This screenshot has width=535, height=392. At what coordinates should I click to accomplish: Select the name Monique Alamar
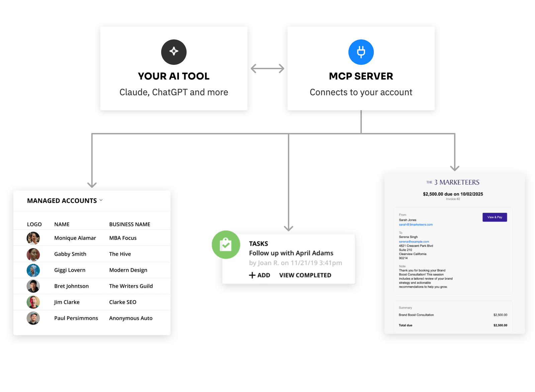[75, 238]
